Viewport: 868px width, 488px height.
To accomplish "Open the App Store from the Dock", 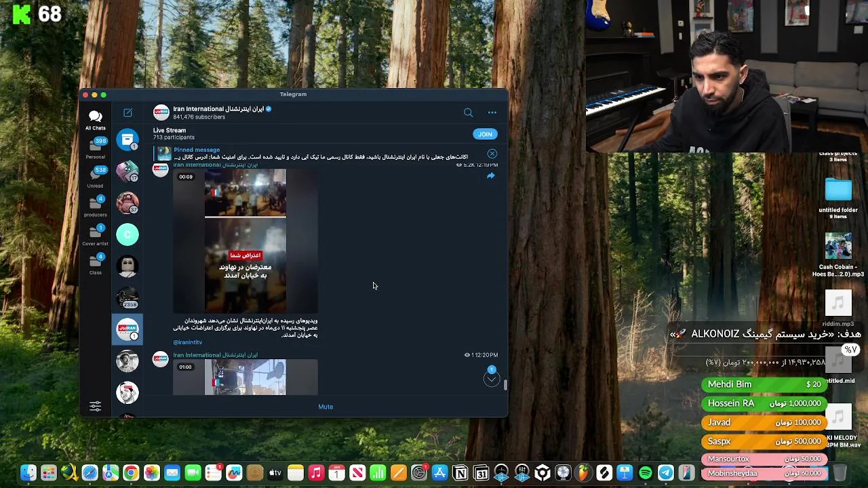I will 439,473.
